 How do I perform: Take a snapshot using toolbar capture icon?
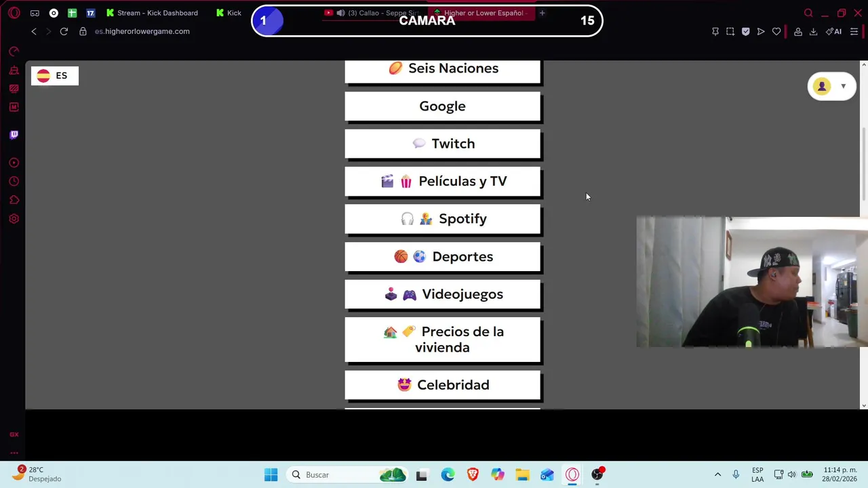tap(730, 31)
